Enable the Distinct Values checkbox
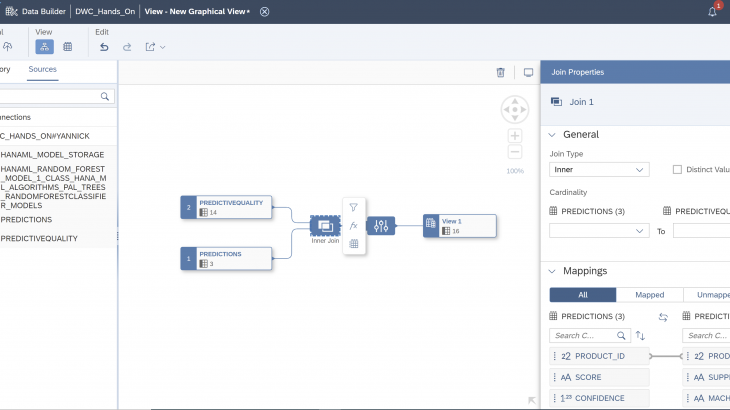This screenshot has width=730, height=410. [x=677, y=170]
